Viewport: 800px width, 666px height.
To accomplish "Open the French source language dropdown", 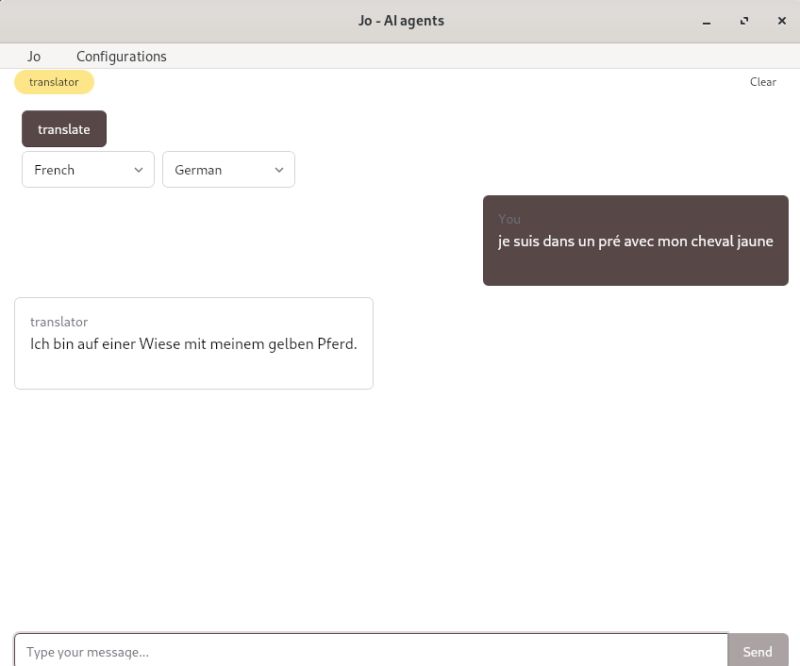I will (x=88, y=169).
